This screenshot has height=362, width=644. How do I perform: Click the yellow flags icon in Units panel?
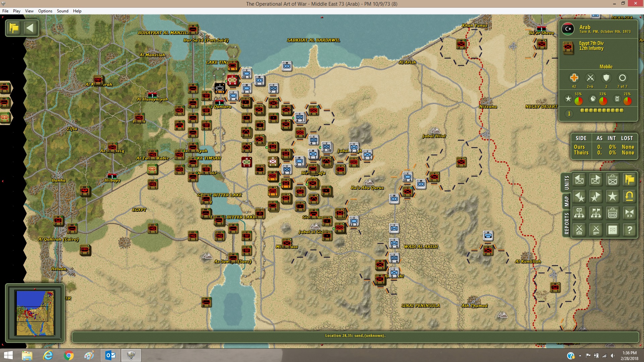click(629, 180)
